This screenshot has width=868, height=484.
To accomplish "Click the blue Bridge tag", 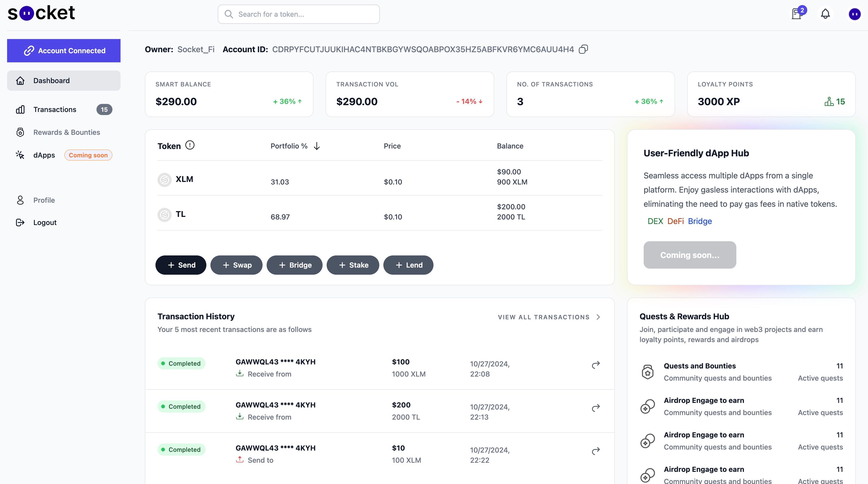I will (x=700, y=221).
